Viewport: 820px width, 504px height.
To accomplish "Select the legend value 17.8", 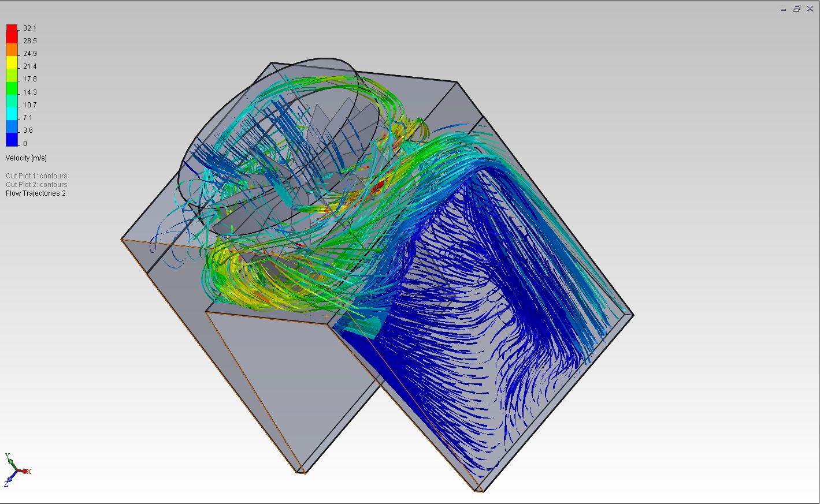I will pyautogui.click(x=30, y=79).
